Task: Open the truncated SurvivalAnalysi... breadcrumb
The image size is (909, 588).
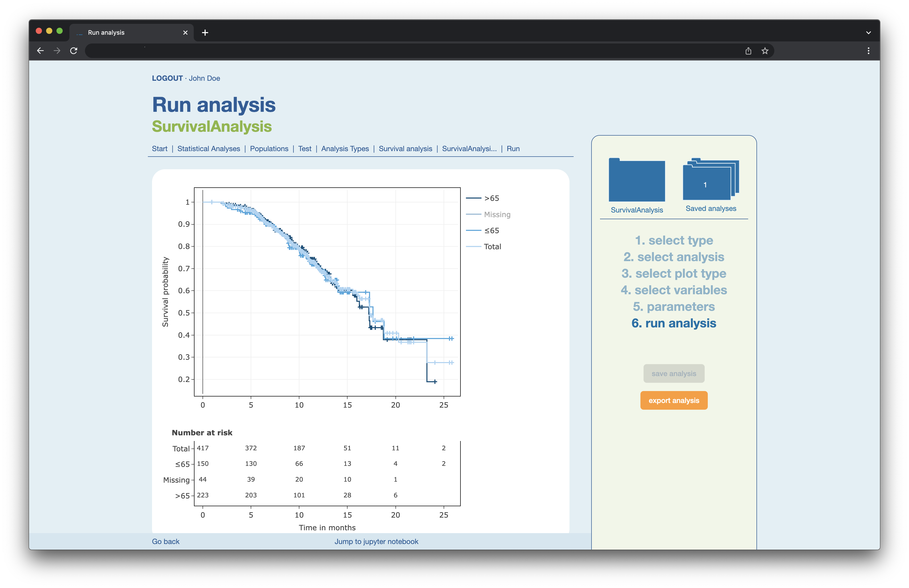Action: pyautogui.click(x=470, y=149)
